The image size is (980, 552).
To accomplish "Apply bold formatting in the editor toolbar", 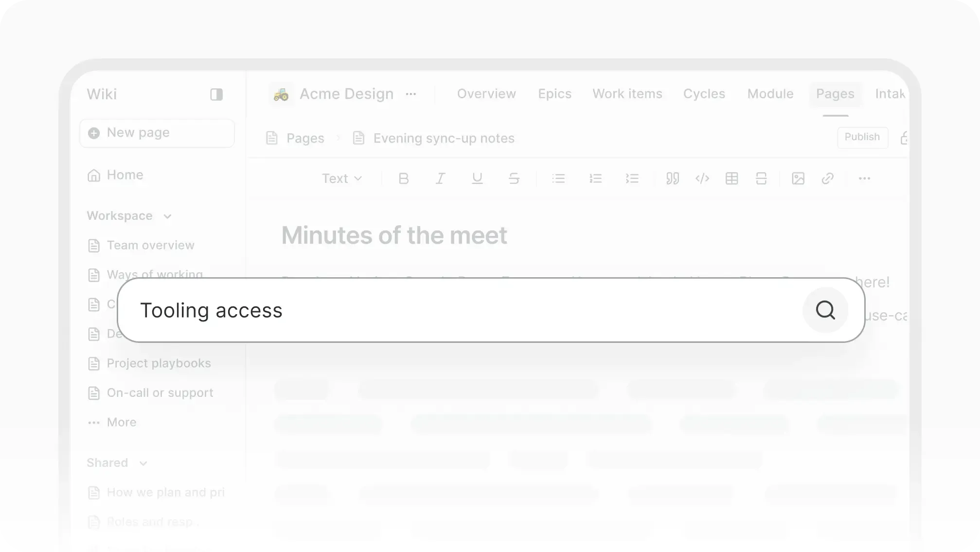I will [x=404, y=178].
